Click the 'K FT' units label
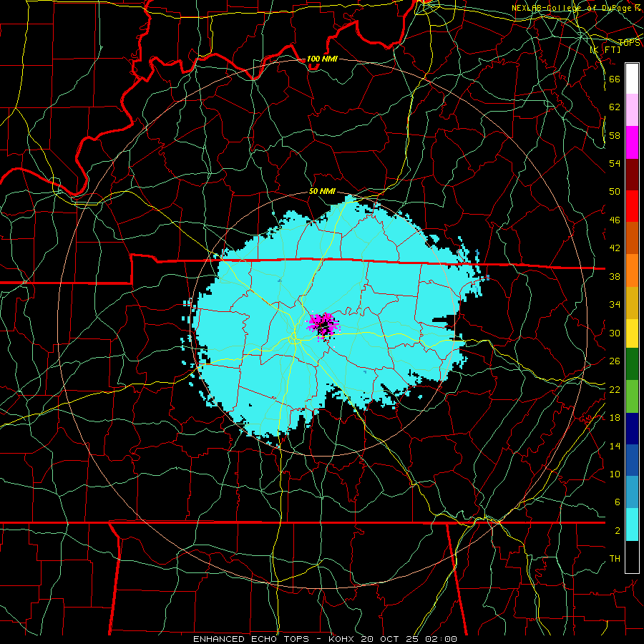The image size is (644, 644). (606, 50)
